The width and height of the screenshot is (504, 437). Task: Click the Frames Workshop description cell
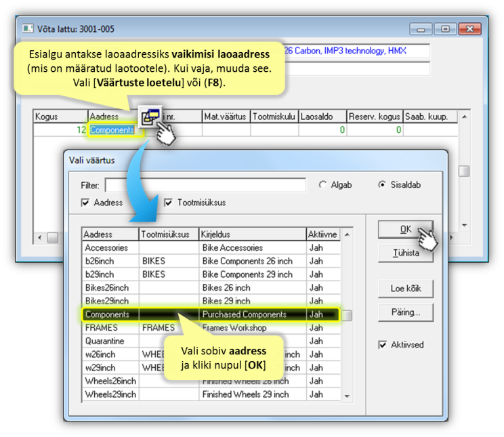(x=252, y=328)
